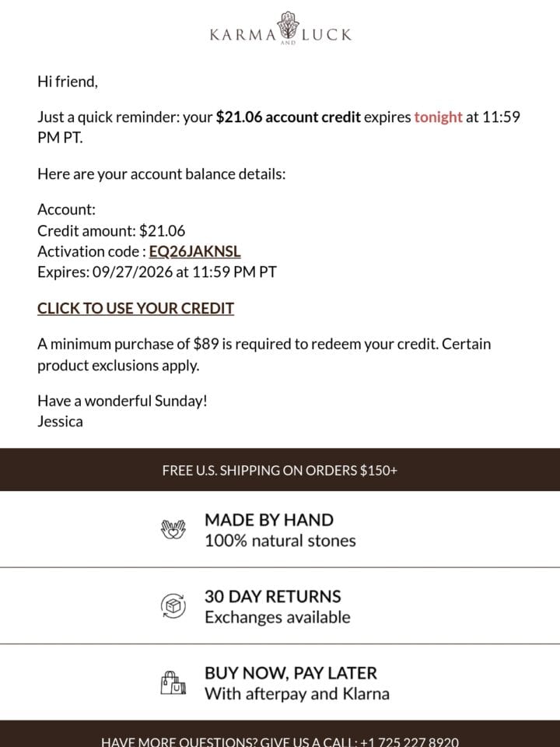Click the expiry date 09/27/2026 line

click(x=157, y=272)
